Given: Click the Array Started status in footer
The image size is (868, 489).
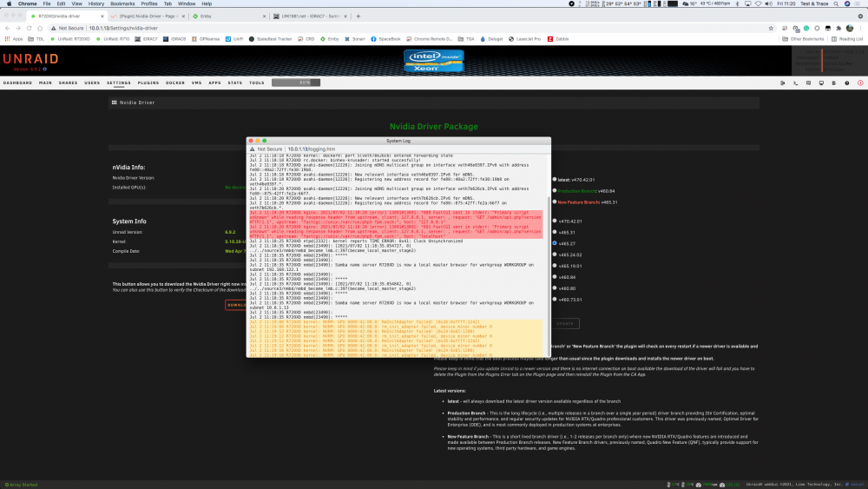Looking at the screenshot, I should [21, 485].
